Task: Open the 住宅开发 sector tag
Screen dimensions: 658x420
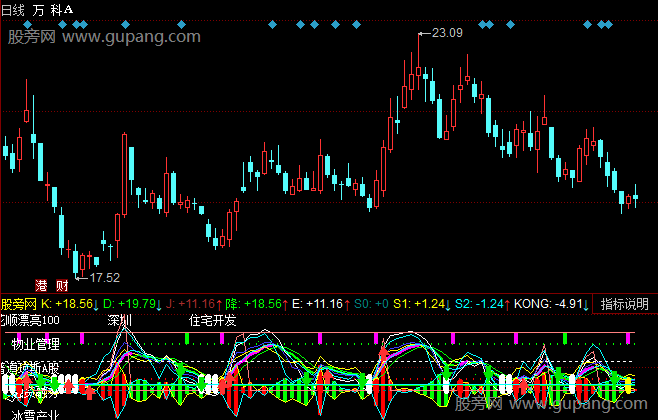Action: (x=213, y=321)
